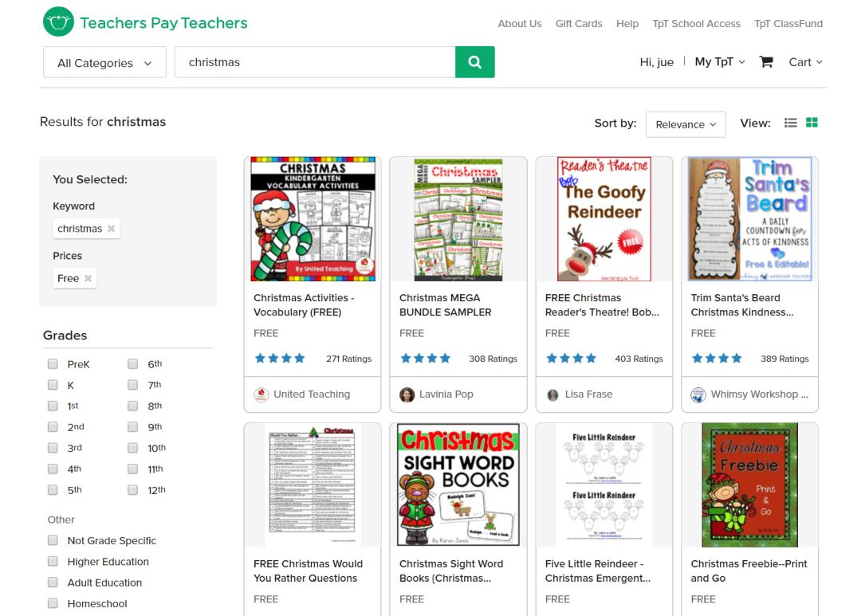Check the 2nd grade checkbox
The image size is (861, 616).
click(53, 426)
